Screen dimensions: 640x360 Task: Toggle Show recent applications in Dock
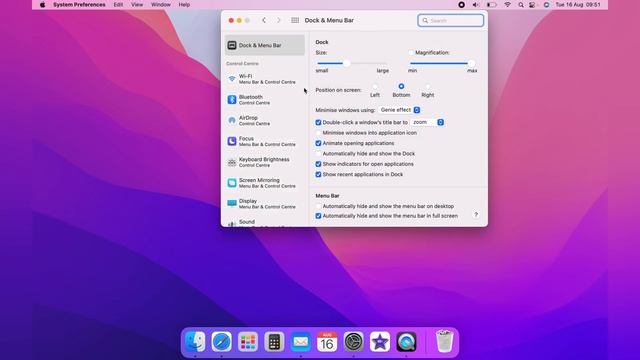click(318, 175)
